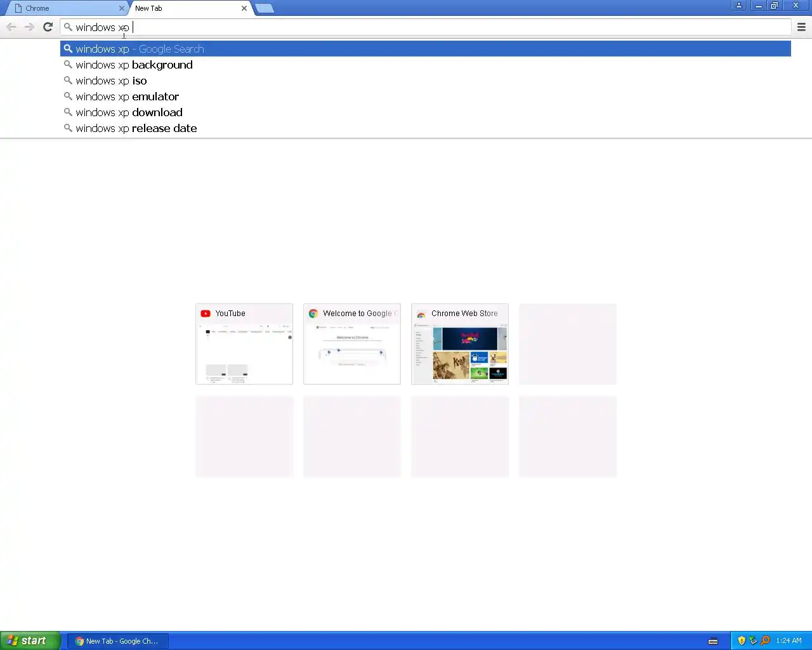Open the 'Welcome to Google' thumbnail tile
The height and width of the screenshot is (650, 812).
click(x=352, y=344)
